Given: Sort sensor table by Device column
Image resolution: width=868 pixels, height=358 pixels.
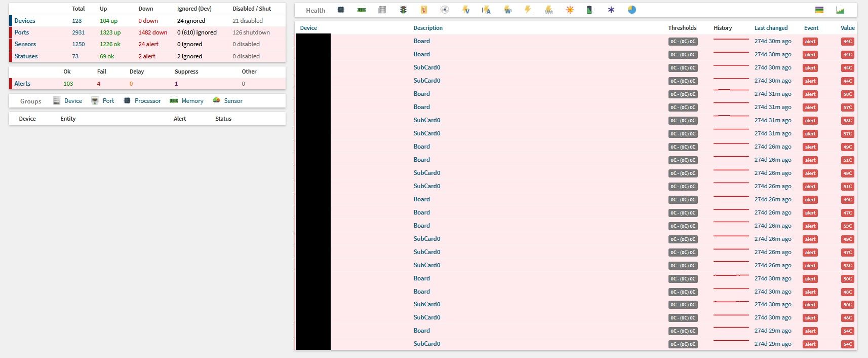Looking at the screenshot, I should coord(308,28).
